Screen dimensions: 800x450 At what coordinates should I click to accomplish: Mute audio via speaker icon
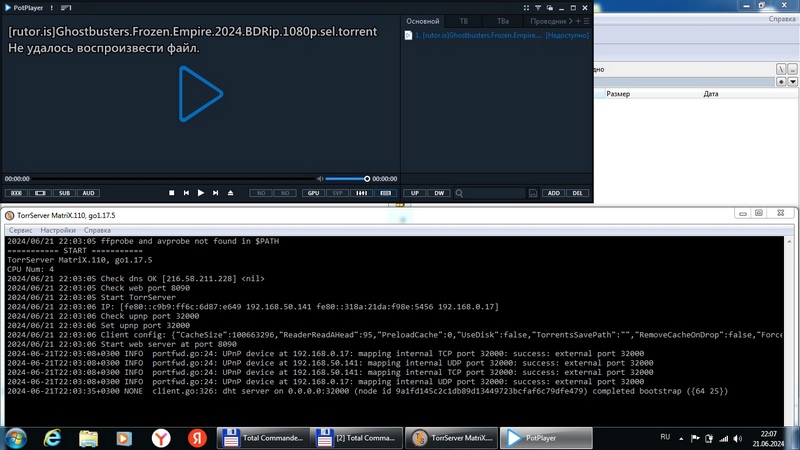pyautogui.click(x=320, y=179)
